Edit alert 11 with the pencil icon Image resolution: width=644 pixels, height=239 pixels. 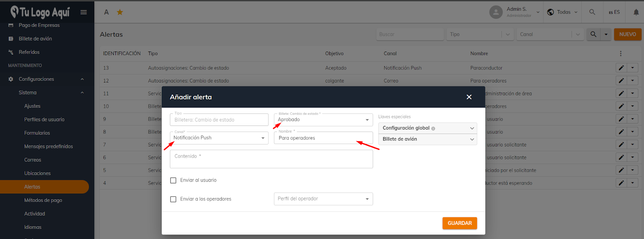tap(621, 93)
